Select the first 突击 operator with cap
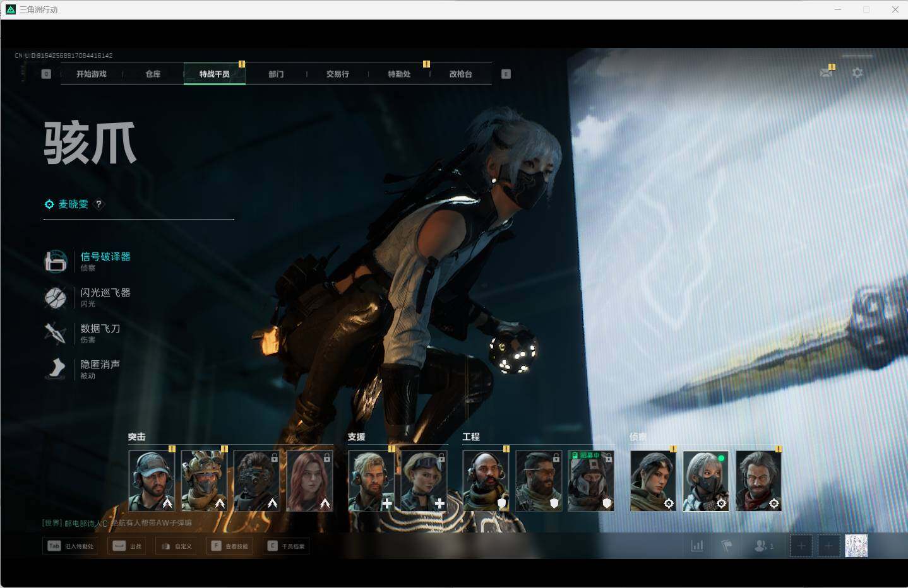 pyautogui.click(x=152, y=480)
